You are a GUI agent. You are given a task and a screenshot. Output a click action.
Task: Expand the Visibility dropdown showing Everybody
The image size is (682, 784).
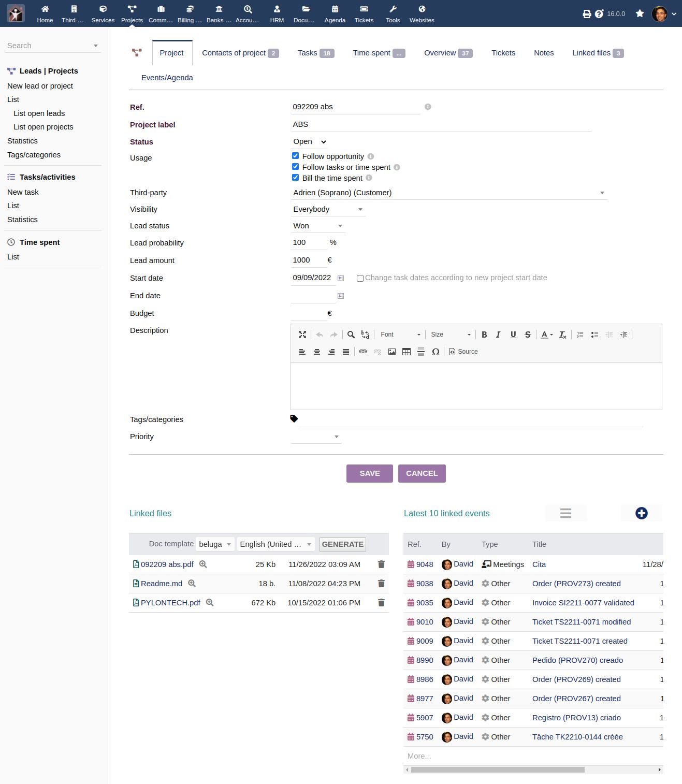[x=328, y=209]
